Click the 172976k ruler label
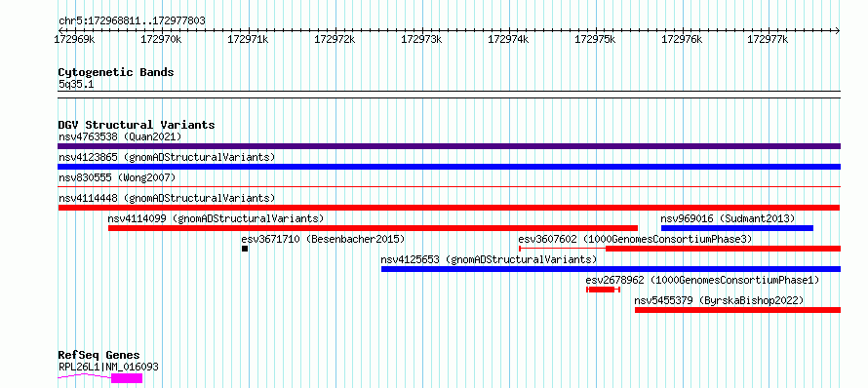868x388 pixels. 682,39
